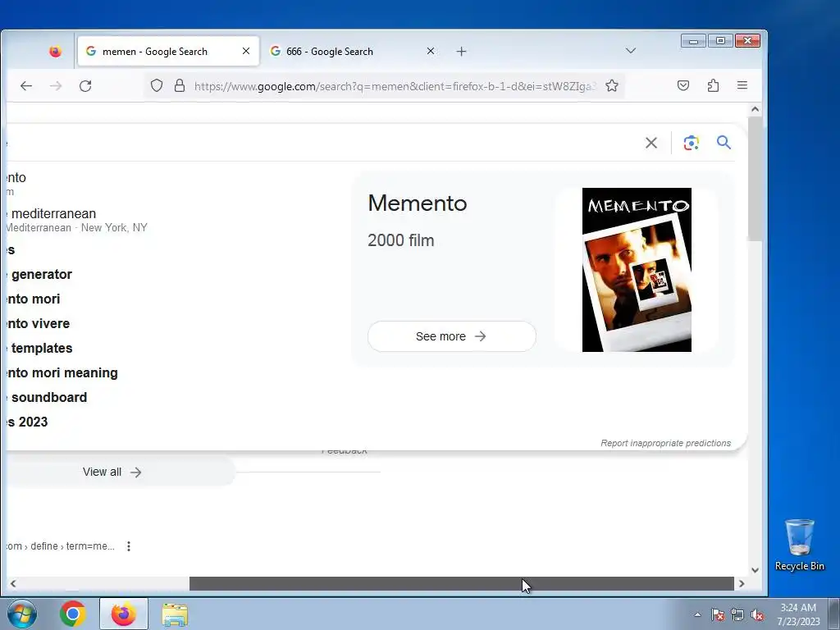The width and height of the screenshot is (840, 630).
Task: Open the Recycle Bin desktop icon
Action: (799, 545)
